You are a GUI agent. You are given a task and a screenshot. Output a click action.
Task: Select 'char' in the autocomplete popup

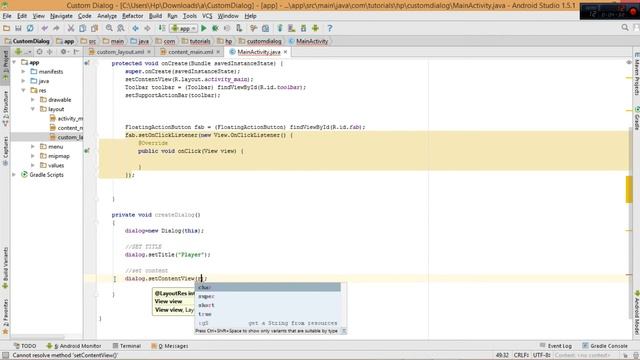pyautogui.click(x=268, y=287)
